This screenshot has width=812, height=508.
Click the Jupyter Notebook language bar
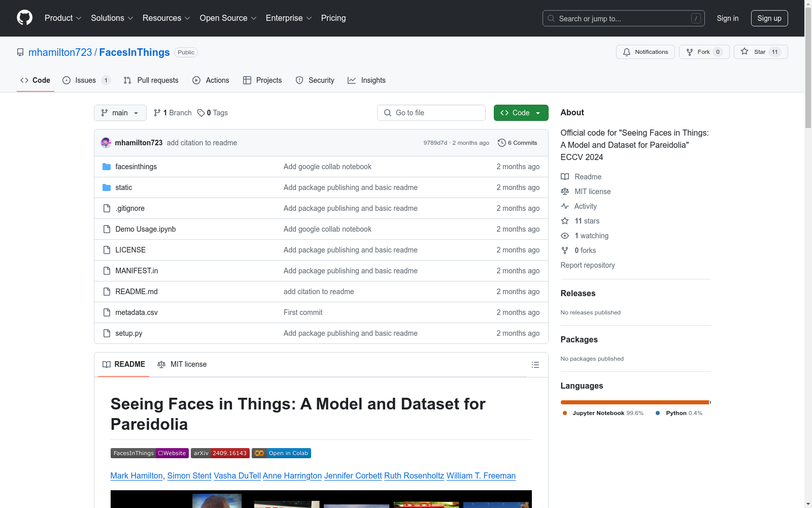pos(634,402)
